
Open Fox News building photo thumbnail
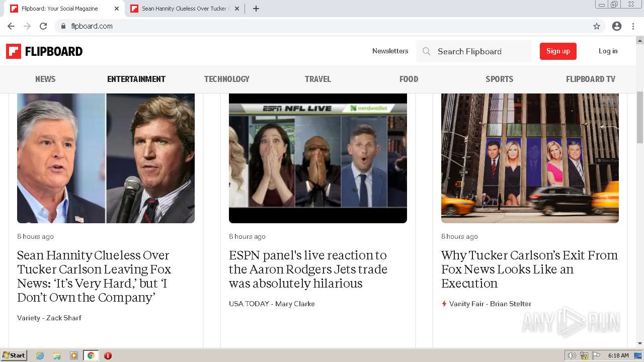(x=530, y=158)
